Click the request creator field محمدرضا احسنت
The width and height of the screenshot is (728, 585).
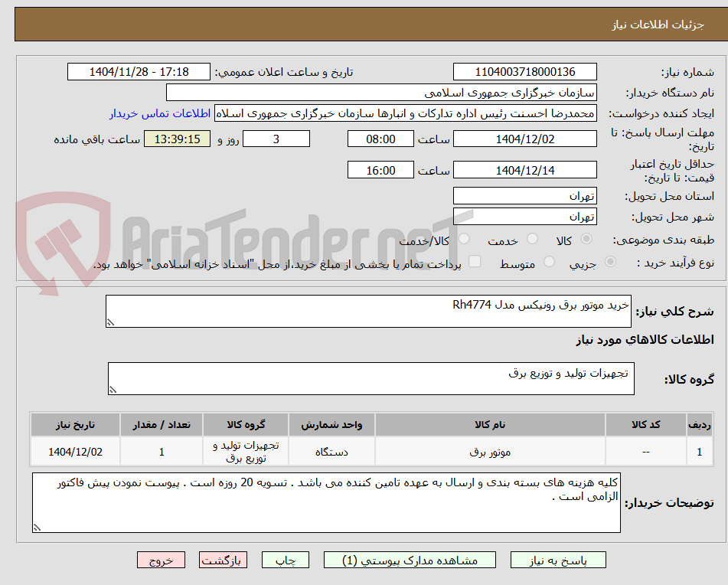coord(405,114)
